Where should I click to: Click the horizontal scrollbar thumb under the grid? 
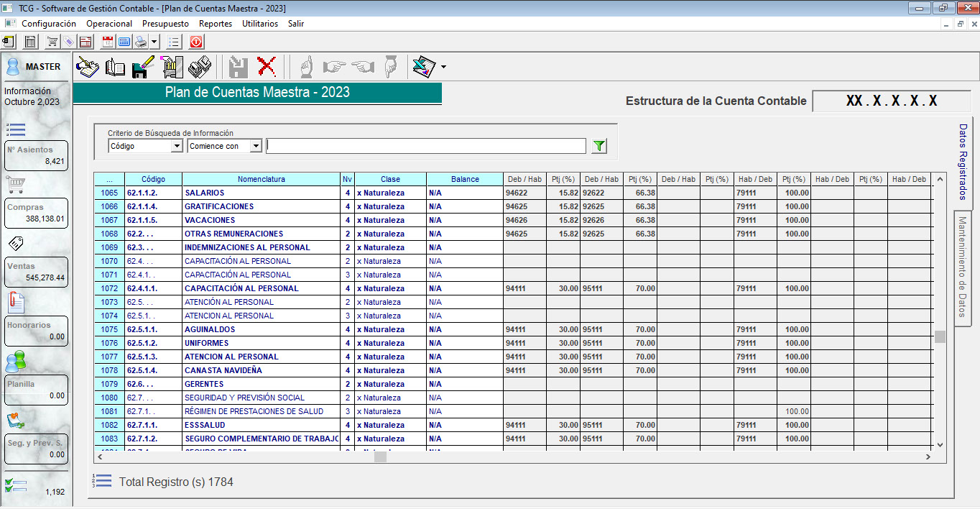[x=381, y=457]
